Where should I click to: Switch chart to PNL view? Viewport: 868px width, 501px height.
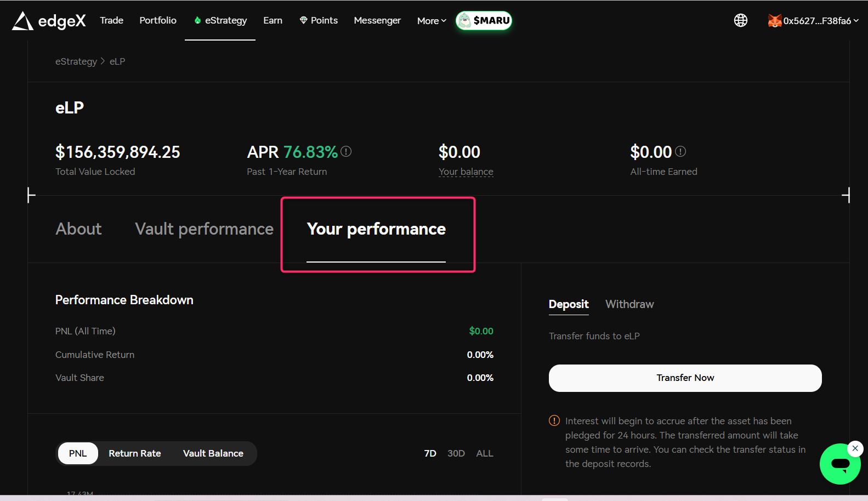78,453
